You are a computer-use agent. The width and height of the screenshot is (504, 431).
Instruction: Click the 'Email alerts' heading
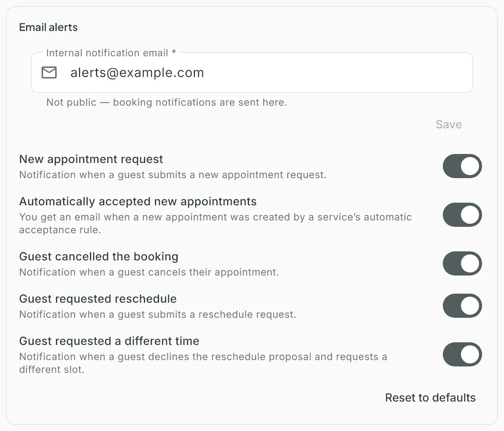[48, 27]
